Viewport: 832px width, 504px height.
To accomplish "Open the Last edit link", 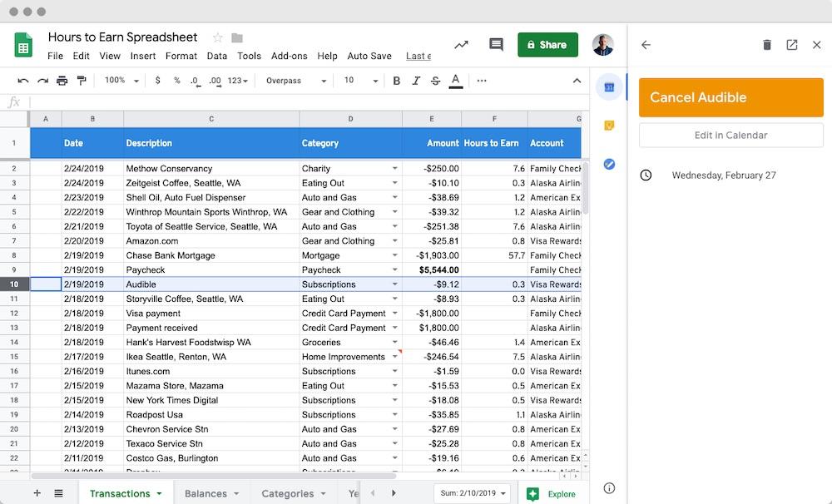I will click(x=418, y=56).
